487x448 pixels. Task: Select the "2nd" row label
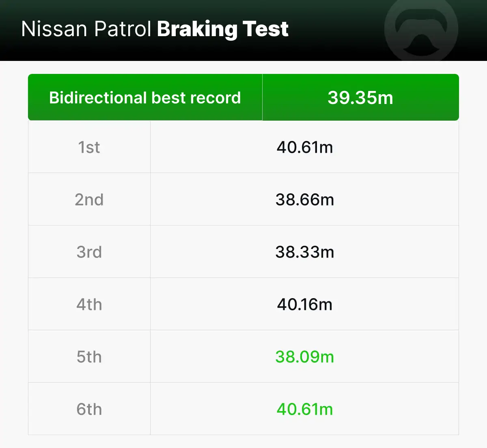click(89, 200)
